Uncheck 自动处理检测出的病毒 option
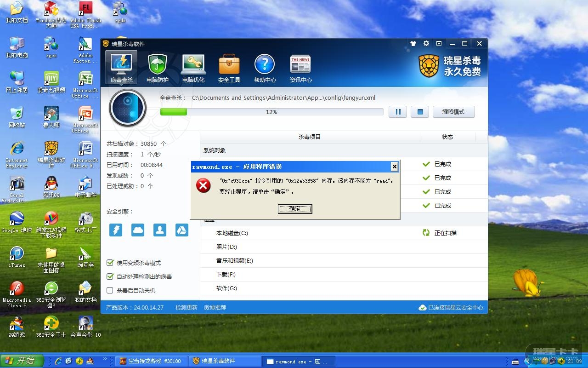588x368 pixels. click(110, 276)
